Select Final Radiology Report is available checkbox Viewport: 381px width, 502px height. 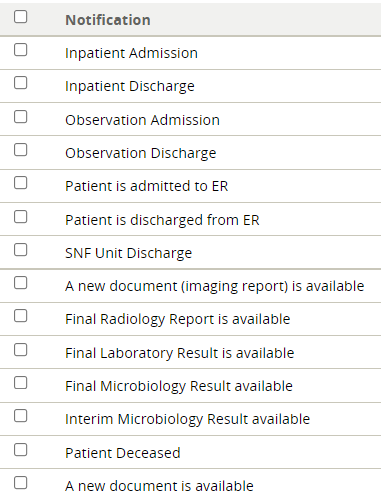[x=20, y=316]
